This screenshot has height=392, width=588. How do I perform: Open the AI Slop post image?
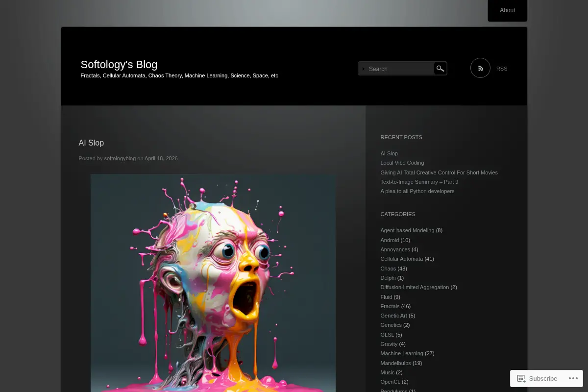click(x=213, y=283)
